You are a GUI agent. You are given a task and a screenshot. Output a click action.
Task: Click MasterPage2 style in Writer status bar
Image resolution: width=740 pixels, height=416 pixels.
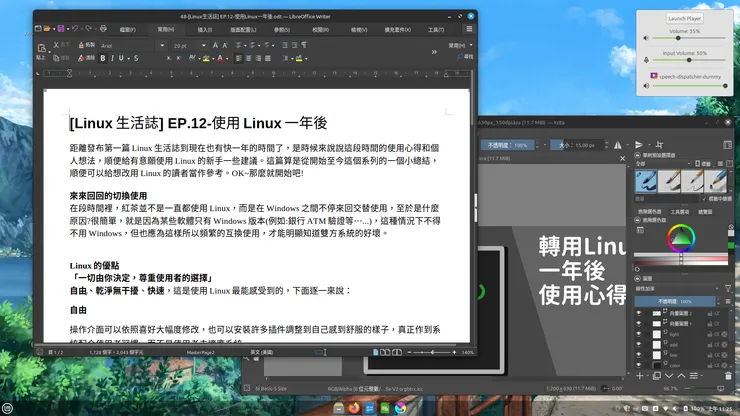pyautogui.click(x=201, y=352)
